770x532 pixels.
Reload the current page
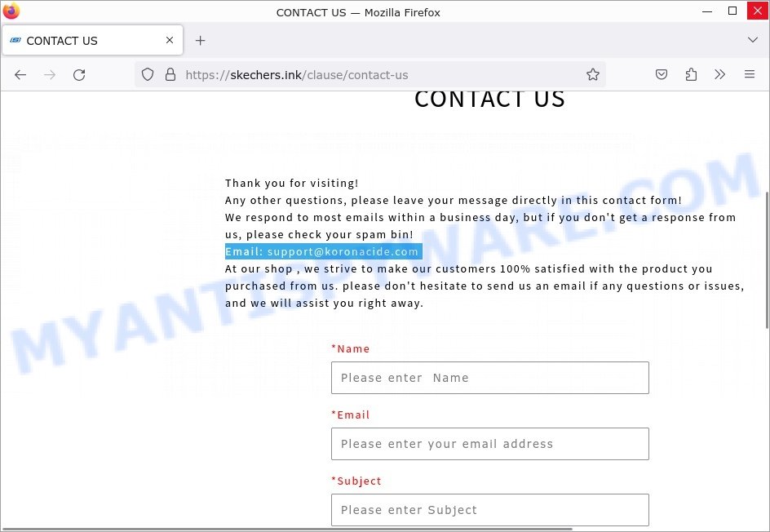79,75
